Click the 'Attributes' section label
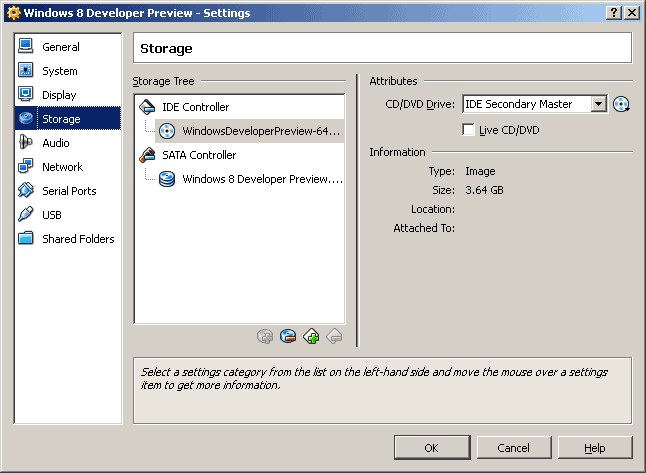The width and height of the screenshot is (646, 473). pyautogui.click(x=393, y=81)
